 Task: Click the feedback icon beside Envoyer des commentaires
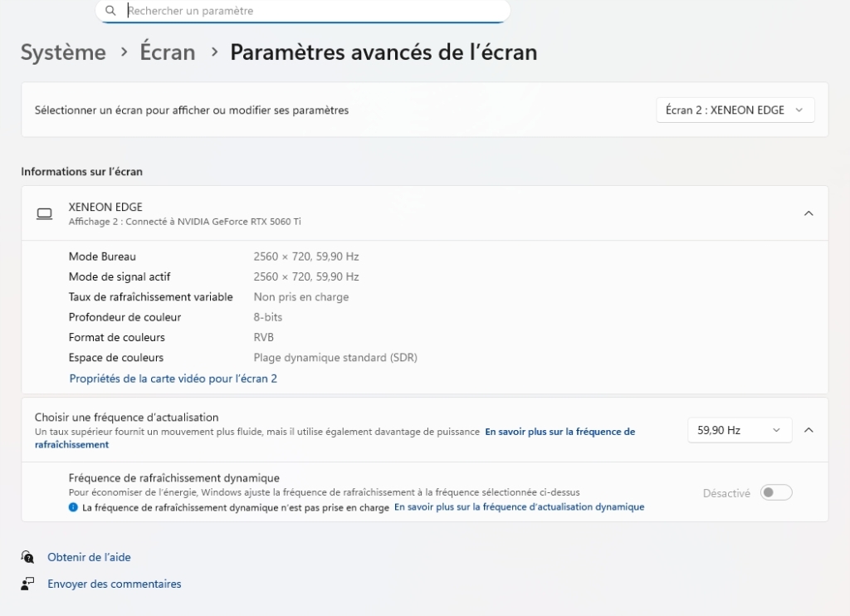click(x=28, y=584)
